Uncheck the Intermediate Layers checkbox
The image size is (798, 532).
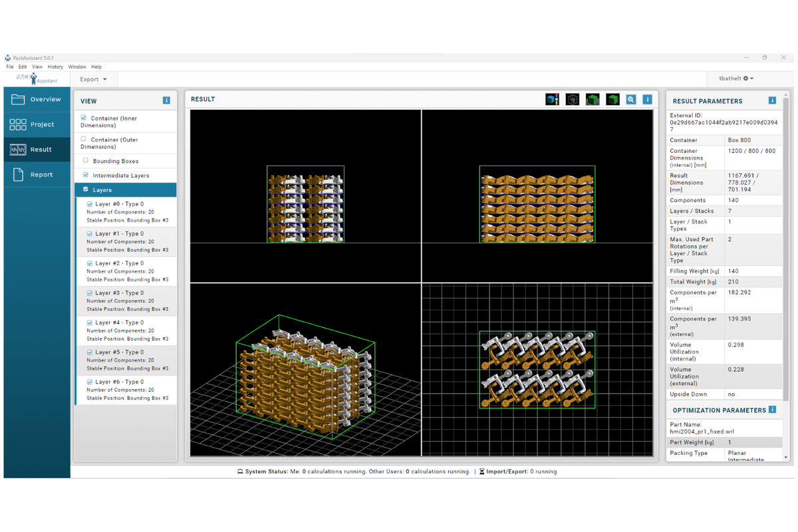86,175
